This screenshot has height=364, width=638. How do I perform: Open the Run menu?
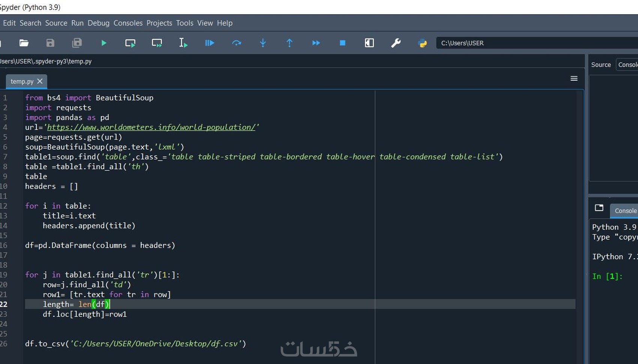[x=77, y=23]
